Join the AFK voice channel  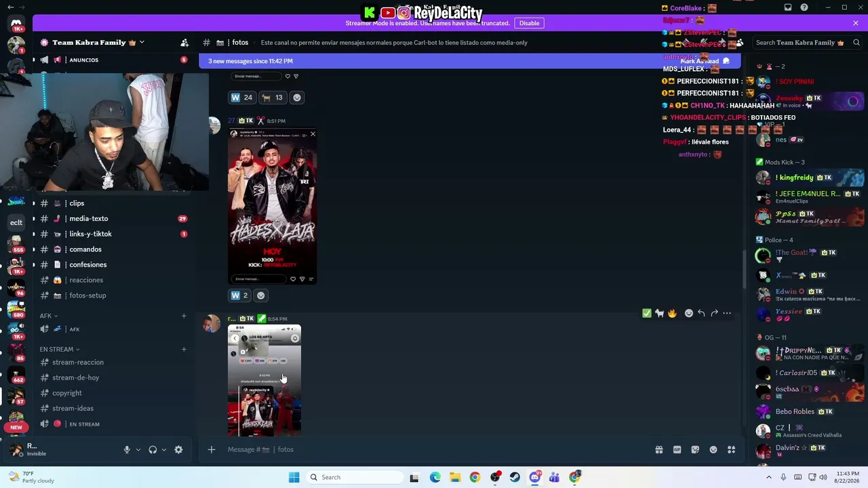[x=113, y=329]
